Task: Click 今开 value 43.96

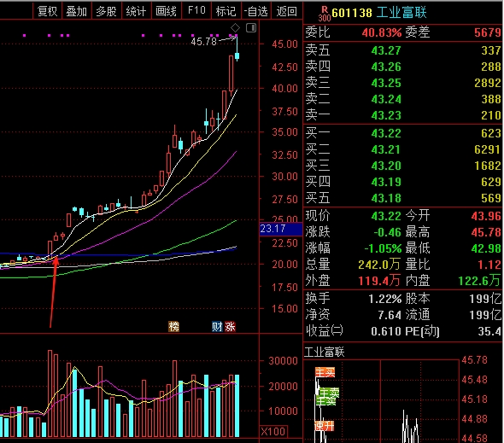Action: click(x=486, y=216)
